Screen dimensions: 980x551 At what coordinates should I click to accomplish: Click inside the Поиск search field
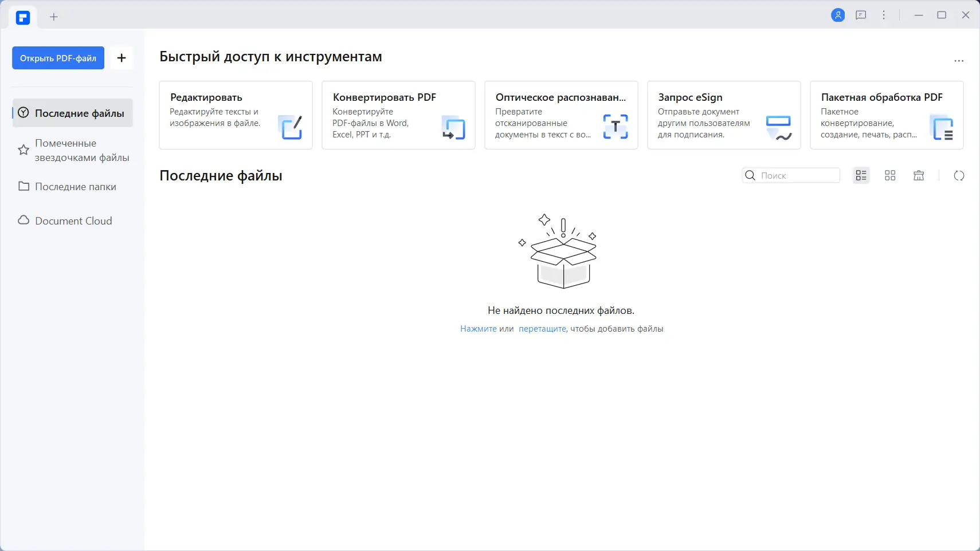pos(797,175)
